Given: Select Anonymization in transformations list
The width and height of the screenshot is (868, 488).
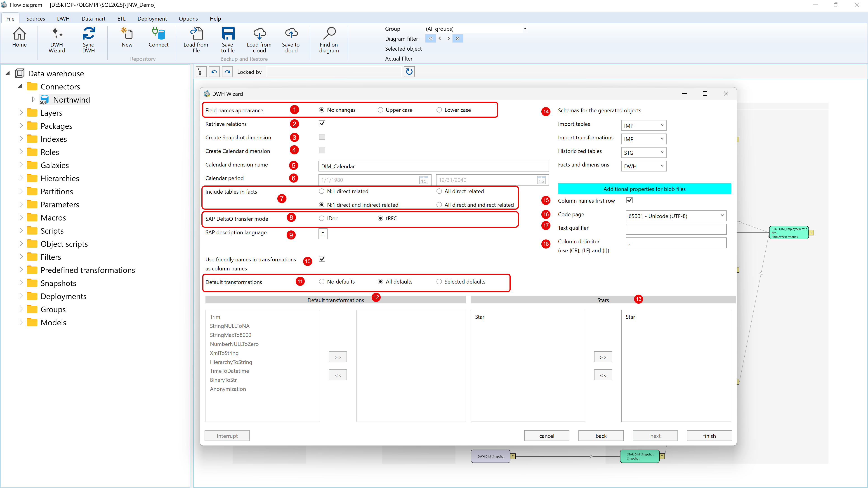Looking at the screenshot, I should click(228, 389).
